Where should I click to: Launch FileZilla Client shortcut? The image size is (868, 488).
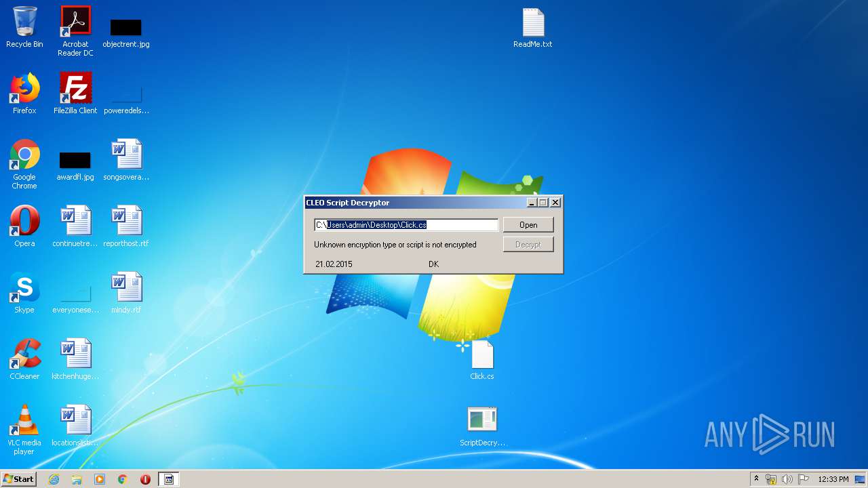(x=75, y=94)
